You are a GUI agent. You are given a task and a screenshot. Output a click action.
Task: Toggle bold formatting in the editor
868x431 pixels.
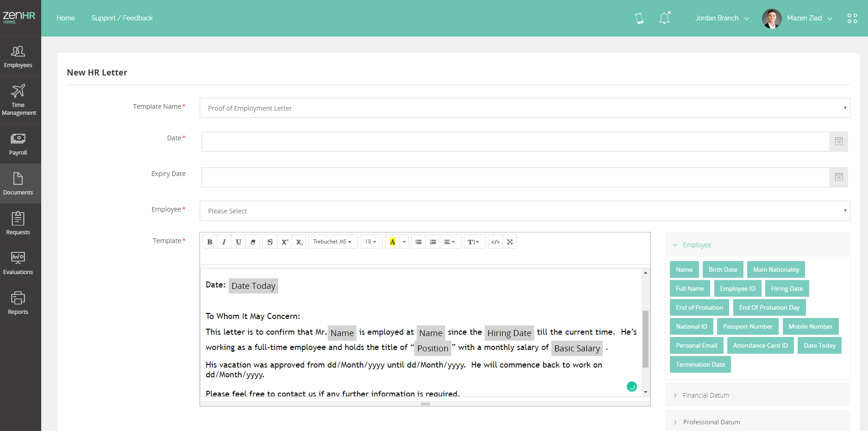[x=210, y=242]
